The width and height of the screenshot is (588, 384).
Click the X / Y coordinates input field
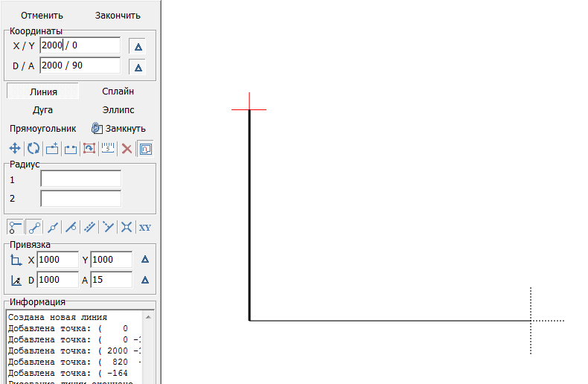click(80, 45)
